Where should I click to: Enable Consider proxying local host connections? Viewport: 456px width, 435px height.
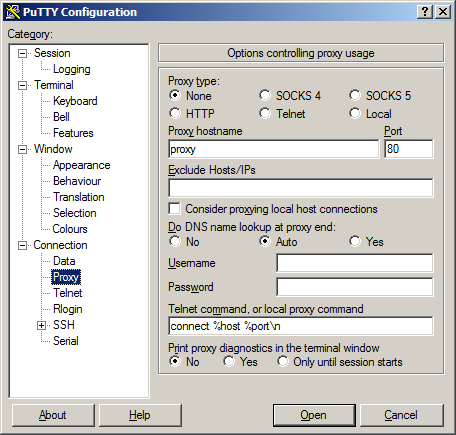pyautogui.click(x=175, y=209)
